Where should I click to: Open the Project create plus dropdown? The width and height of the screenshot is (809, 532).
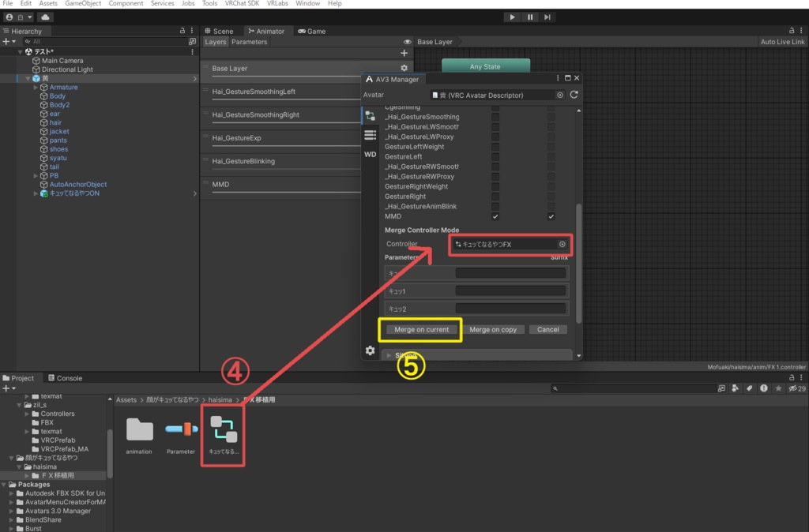[x=9, y=388]
